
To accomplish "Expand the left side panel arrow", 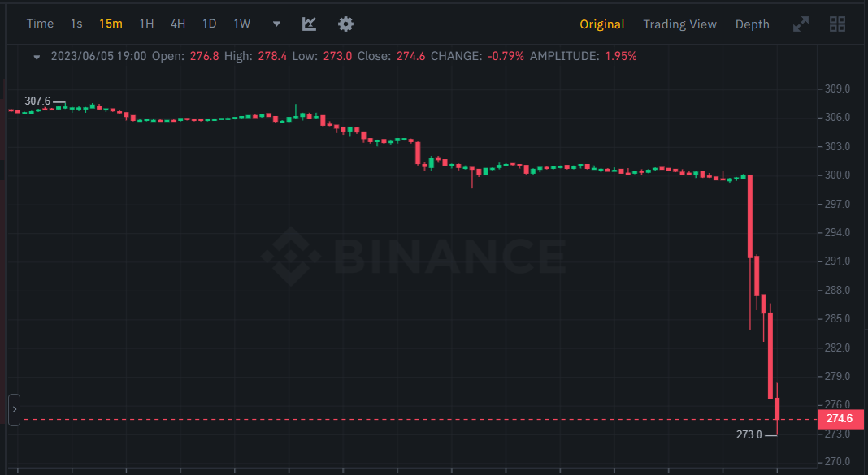I will point(15,410).
